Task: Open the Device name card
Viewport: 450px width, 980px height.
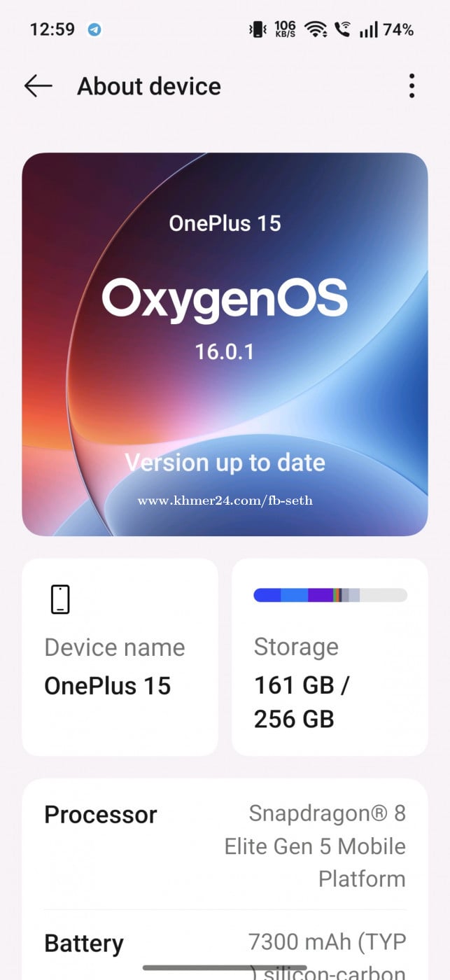Action: coord(120,657)
